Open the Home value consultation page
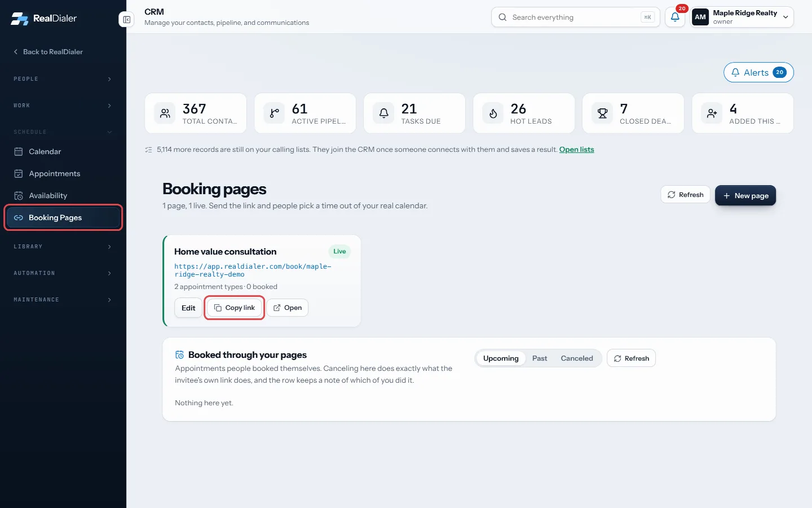Image resolution: width=812 pixels, height=508 pixels. click(288, 308)
